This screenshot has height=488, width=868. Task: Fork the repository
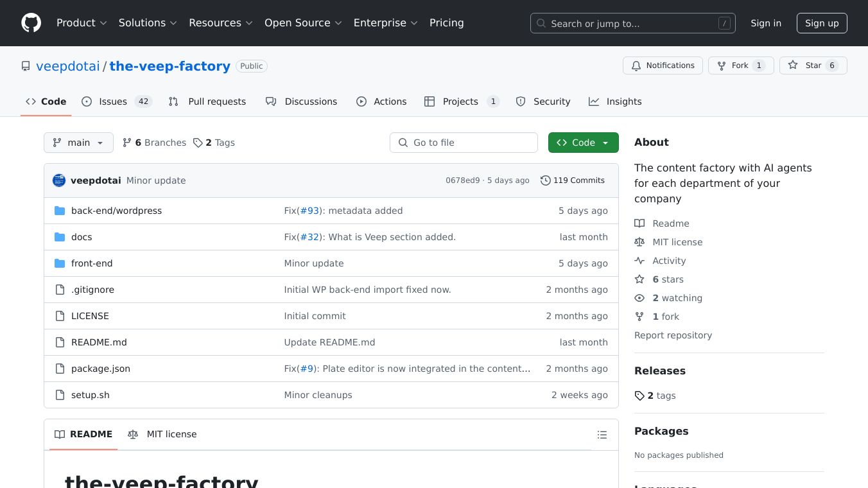740,65
